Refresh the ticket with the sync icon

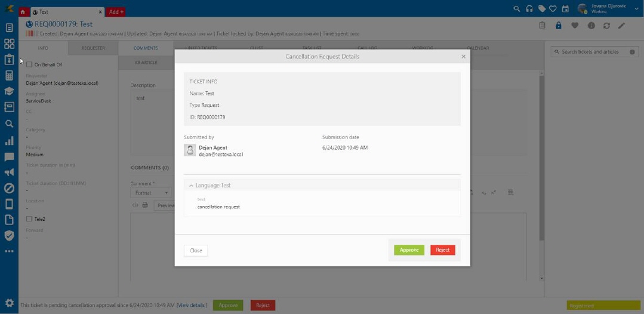(x=606, y=26)
